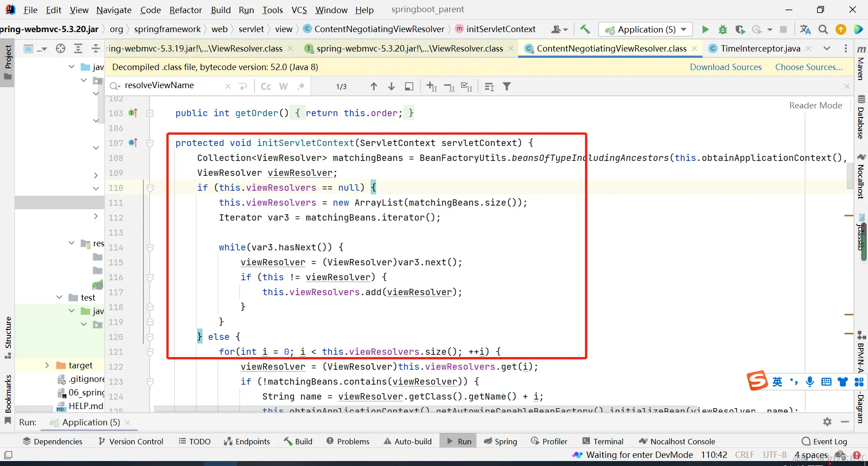Click the Profile run clock icon

(x=756, y=29)
